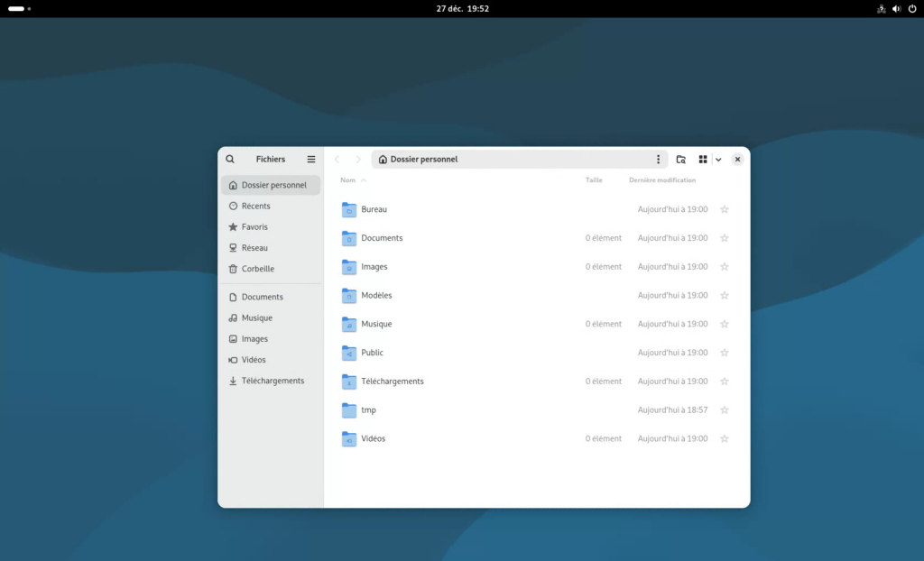Click the search magnifier icon in Fichiers
This screenshot has height=561, width=924.
pos(230,160)
